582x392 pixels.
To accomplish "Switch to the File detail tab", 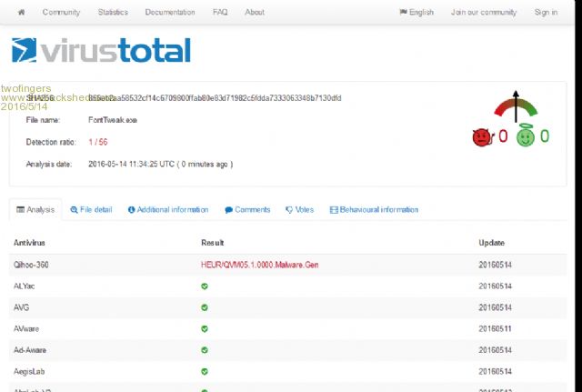I will coord(91,210).
